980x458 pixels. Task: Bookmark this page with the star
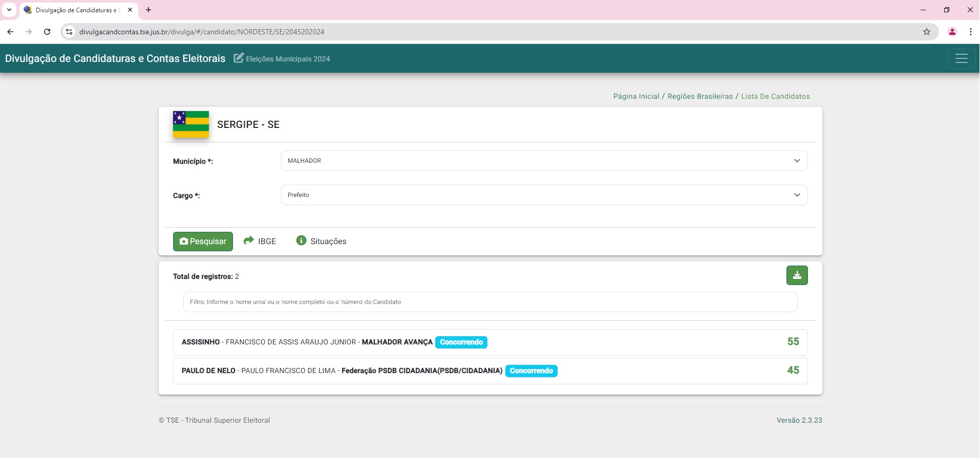pyautogui.click(x=927, y=32)
